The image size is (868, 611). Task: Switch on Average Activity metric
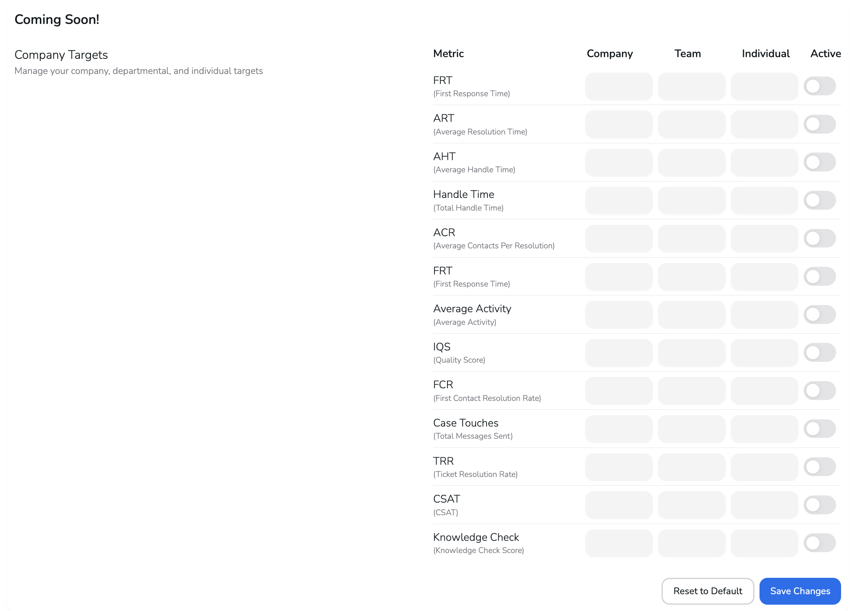coord(819,314)
